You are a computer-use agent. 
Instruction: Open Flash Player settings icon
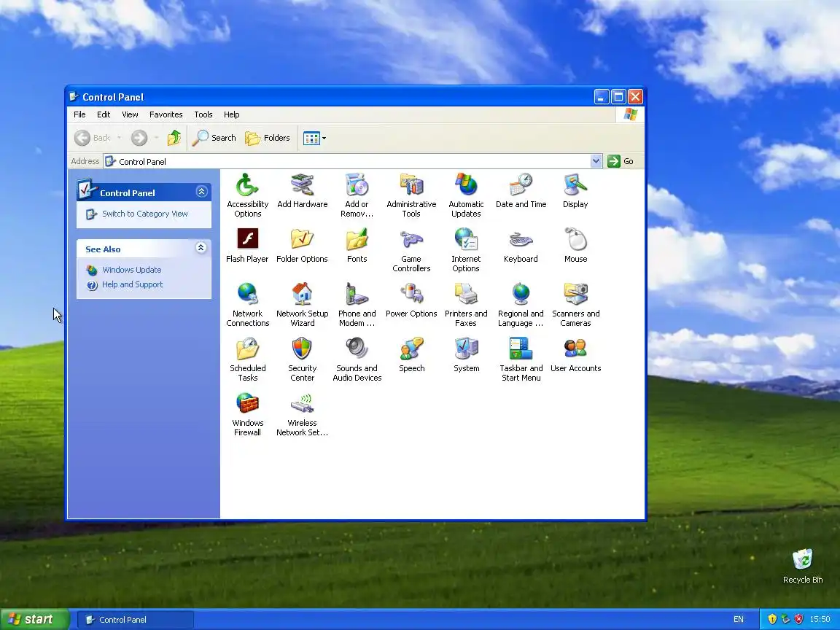pos(247,245)
